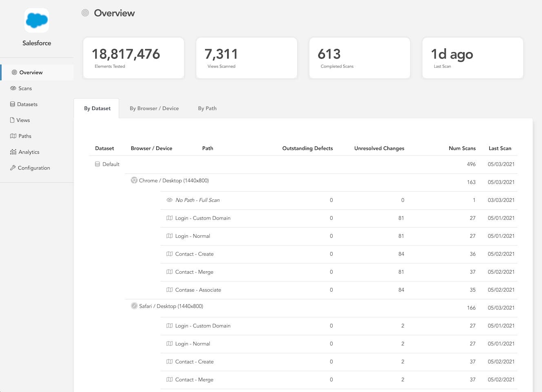Switch to the By Browser / Device tab
The width and height of the screenshot is (542, 392).
click(154, 108)
